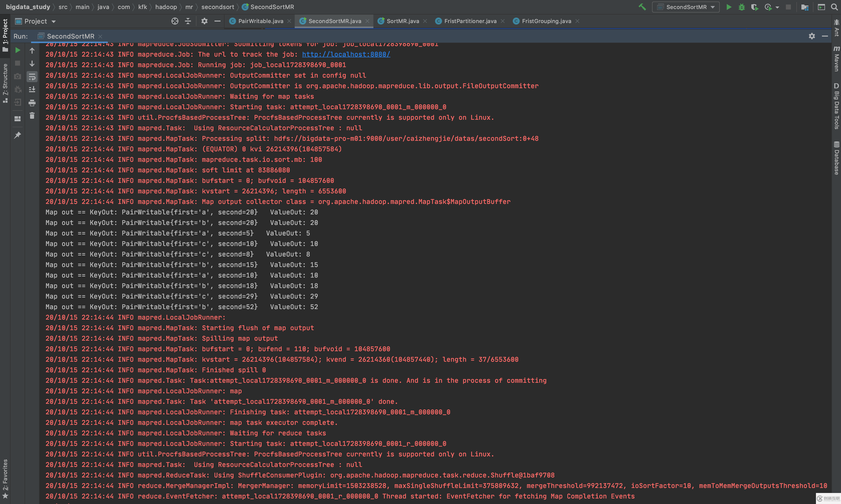The height and width of the screenshot is (504, 841).
Task: Click the Stop icon in the top toolbar
Action: 788,7
